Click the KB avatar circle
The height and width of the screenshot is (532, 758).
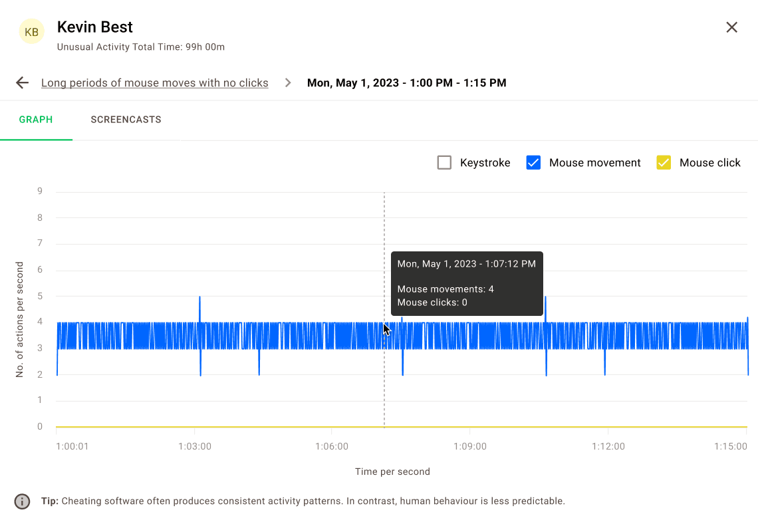(x=31, y=32)
